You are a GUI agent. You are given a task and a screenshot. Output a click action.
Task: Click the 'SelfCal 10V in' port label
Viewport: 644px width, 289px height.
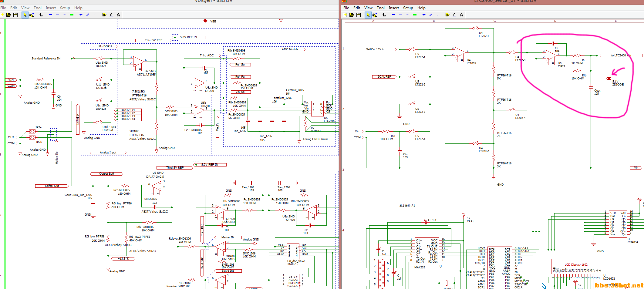click(x=375, y=49)
